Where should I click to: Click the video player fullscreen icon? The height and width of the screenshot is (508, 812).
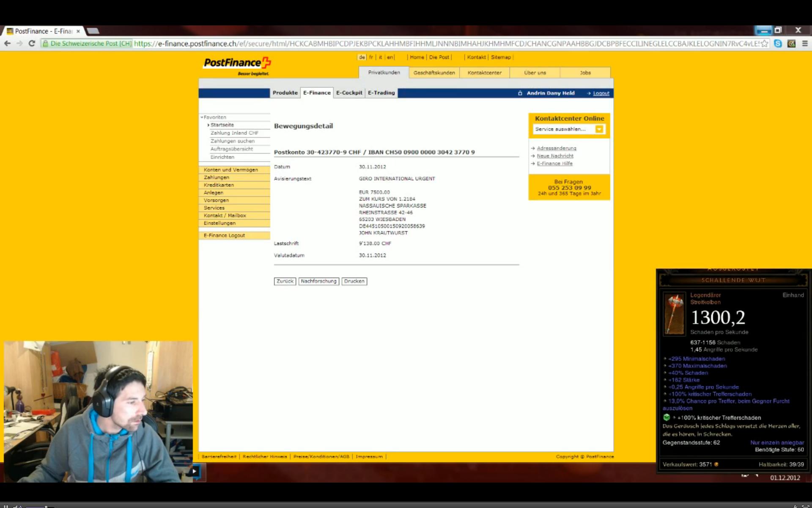point(805,506)
